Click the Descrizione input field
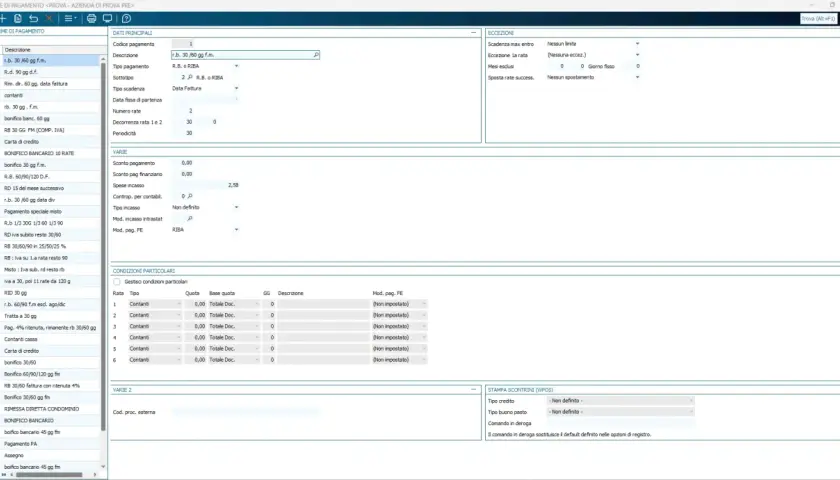This screenshot has height=480, width=840. pyautogui.click(x=245, y=55)
